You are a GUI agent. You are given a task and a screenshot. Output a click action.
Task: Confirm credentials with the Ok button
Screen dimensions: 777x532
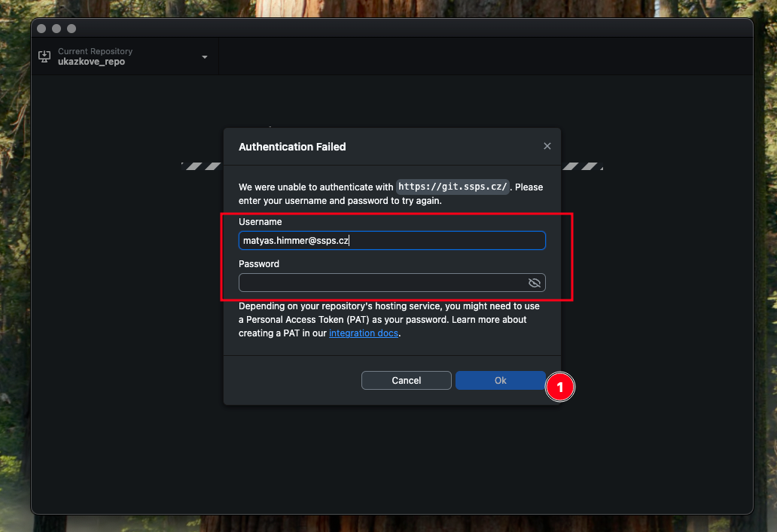pos(500,380)
